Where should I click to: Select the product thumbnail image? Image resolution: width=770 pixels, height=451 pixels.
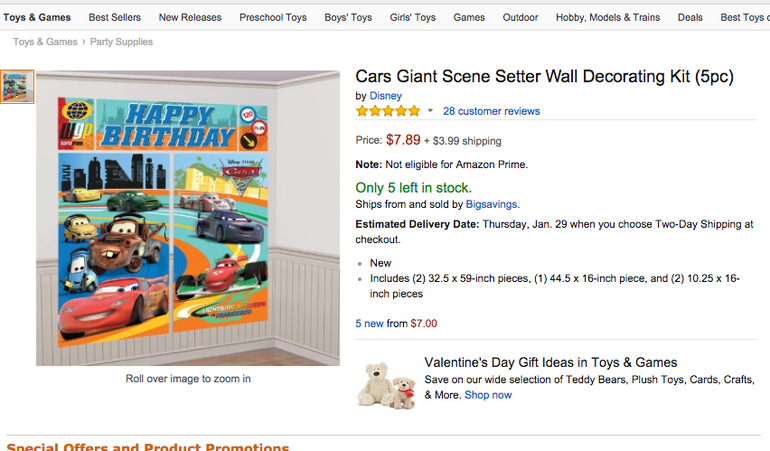(x=17, y=86)
